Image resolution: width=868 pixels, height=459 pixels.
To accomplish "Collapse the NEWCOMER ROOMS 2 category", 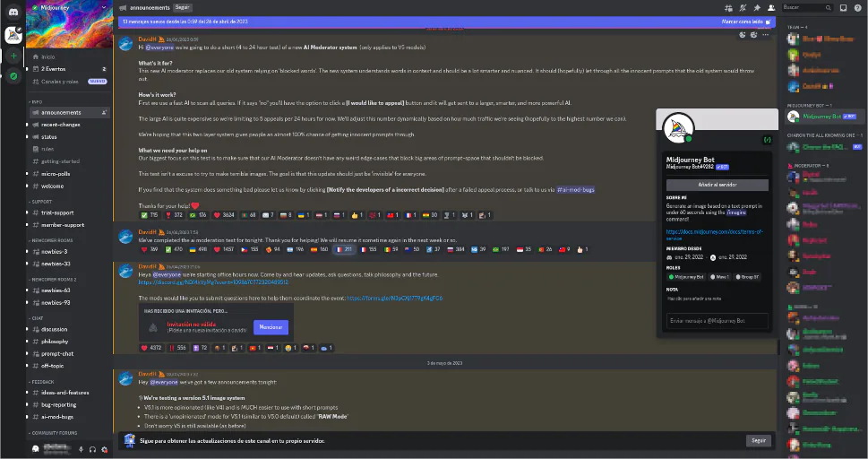I will pos(53,280).
